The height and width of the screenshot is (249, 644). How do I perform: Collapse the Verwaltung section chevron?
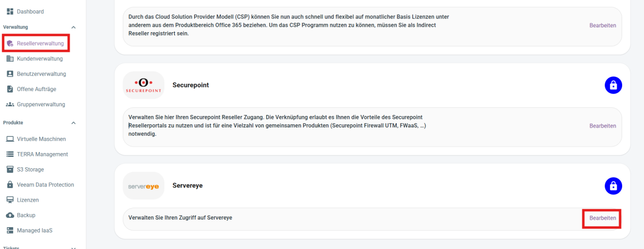[x=74, y=27]
